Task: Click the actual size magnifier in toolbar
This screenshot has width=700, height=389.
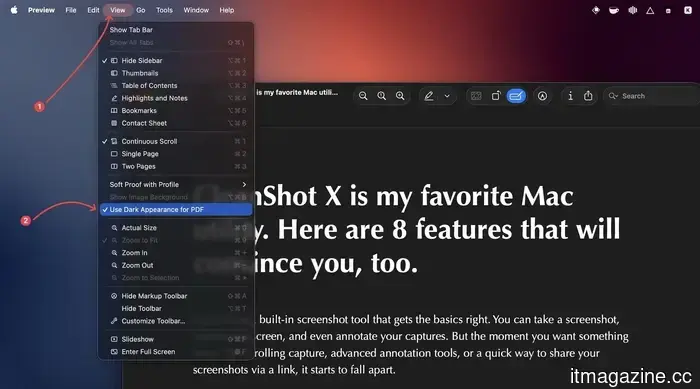Action: tap(381, 96)
